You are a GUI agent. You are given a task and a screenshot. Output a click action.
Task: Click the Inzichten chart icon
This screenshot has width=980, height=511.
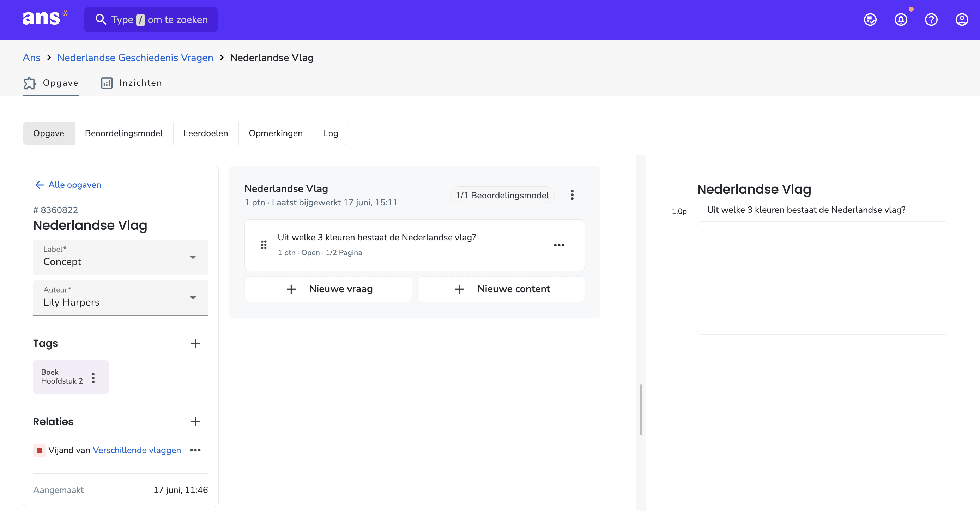(107, 83)
